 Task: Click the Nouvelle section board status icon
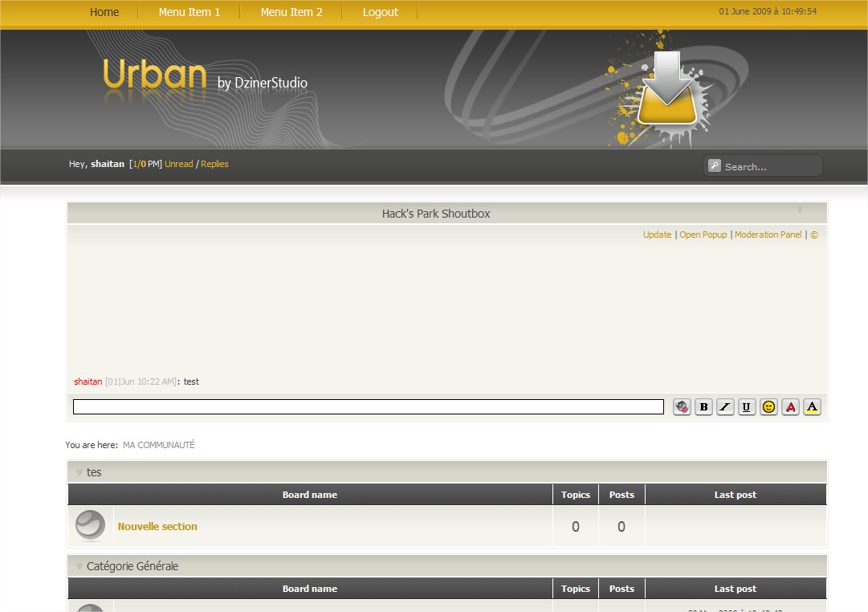coord(90,526)
